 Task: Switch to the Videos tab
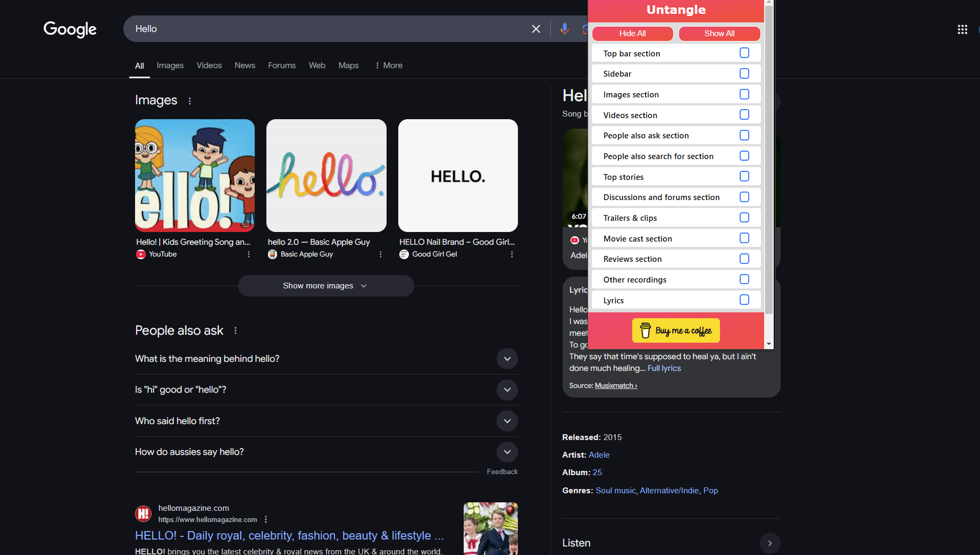209,65
